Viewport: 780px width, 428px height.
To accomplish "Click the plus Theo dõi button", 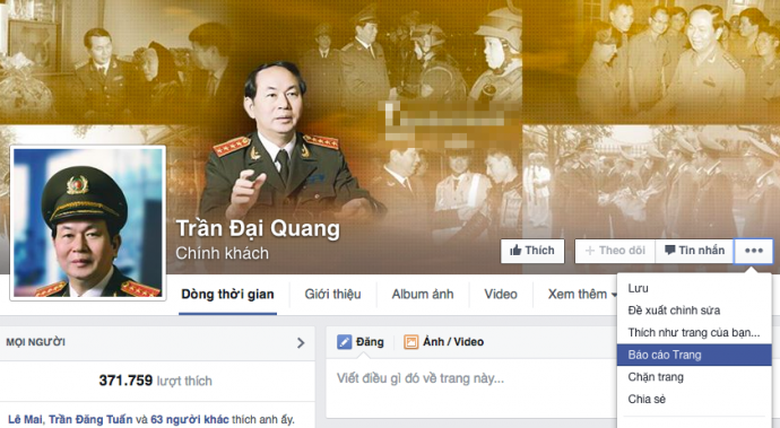I will click(615, 251).
